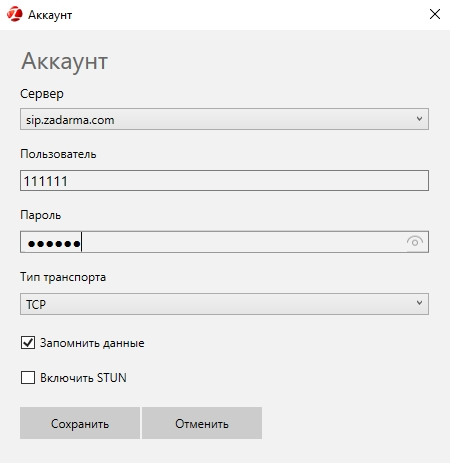Expand the Тип транспорта dropdown arrow
Viewport: 450px width, 463px height.
point(419,303)
